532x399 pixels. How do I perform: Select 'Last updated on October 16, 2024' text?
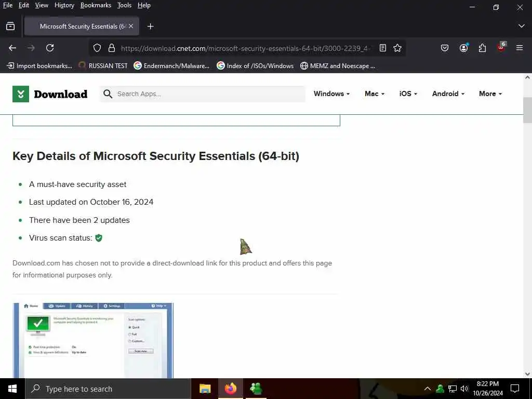point(91,202)
